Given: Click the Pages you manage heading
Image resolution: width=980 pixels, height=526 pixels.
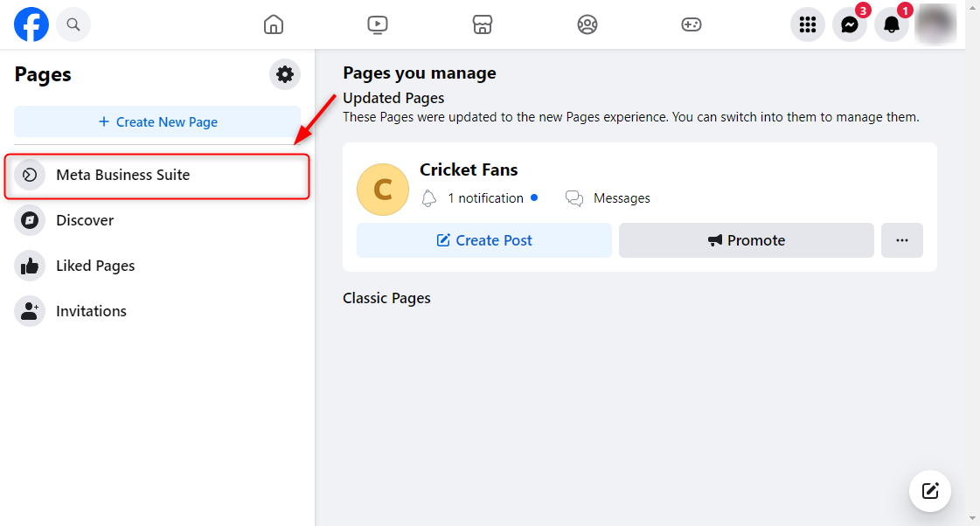Looking at the screenshot, I should point(420,73).
